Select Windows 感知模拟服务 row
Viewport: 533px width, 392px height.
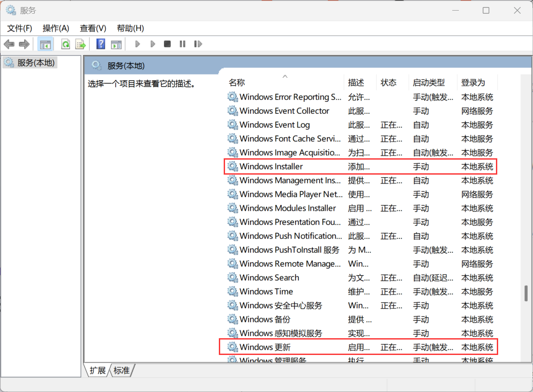[x=361, y=333]
